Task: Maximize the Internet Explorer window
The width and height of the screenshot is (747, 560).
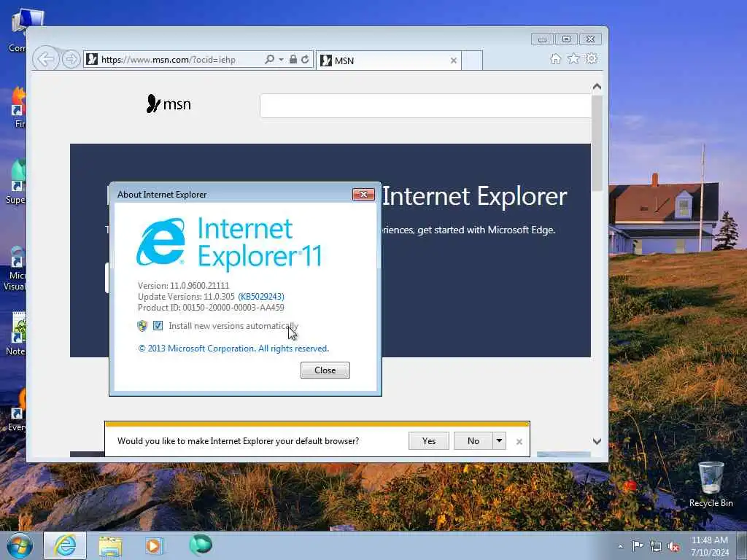Action: pyautogui.click(x=566, y=39)
